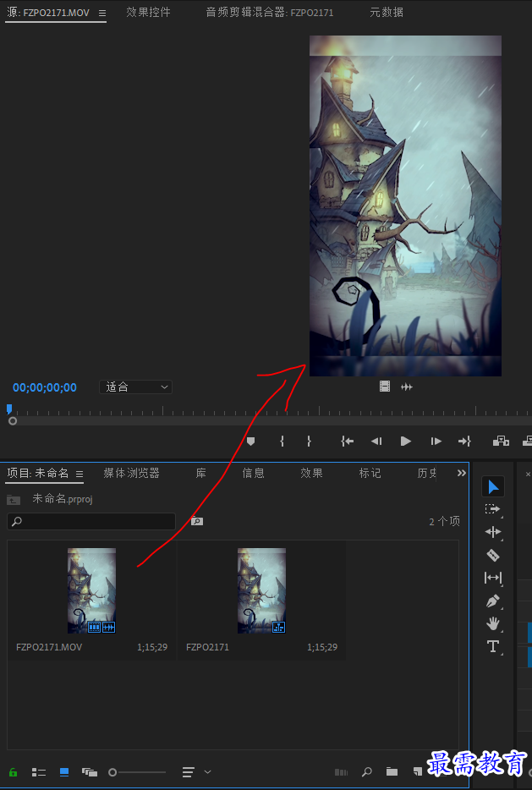The height and width of the screenshot is (790, 532).
Task: Toggle the project read/write green lock
Action: pos(13,772)
